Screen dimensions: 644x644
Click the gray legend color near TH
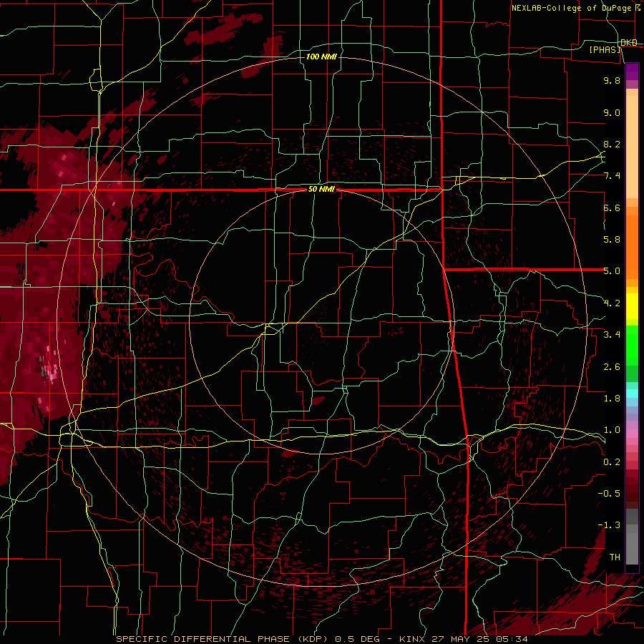tap(632, 550)
